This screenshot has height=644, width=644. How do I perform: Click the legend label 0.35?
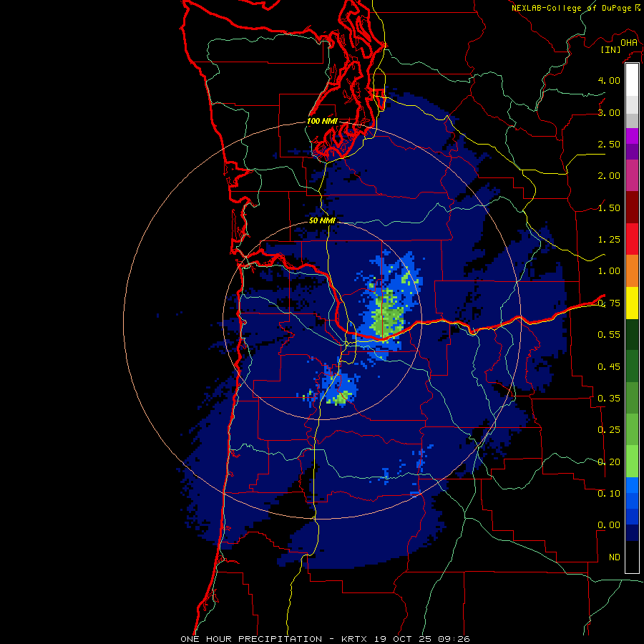click(x=609, y=399)
